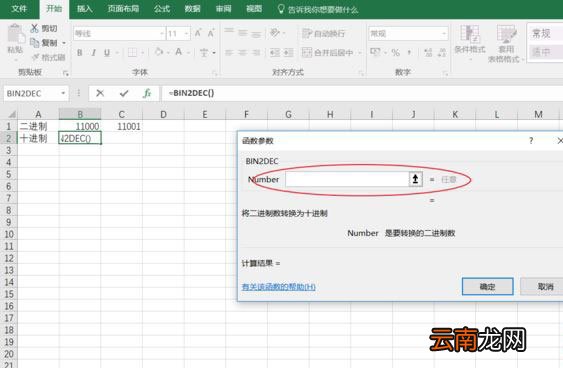Viewport: 563px width, 368px height.
Task: Open font group dialog launcher
Action: [x=215, y=74]
